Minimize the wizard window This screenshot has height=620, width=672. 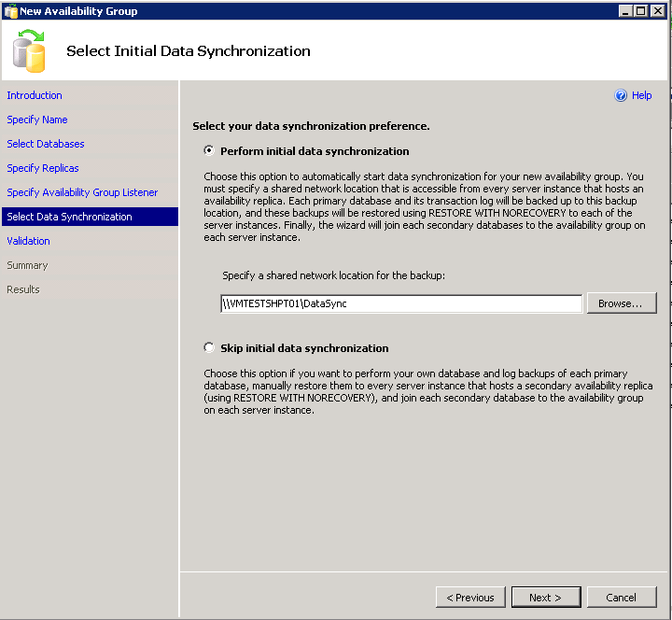coord(625,10)
